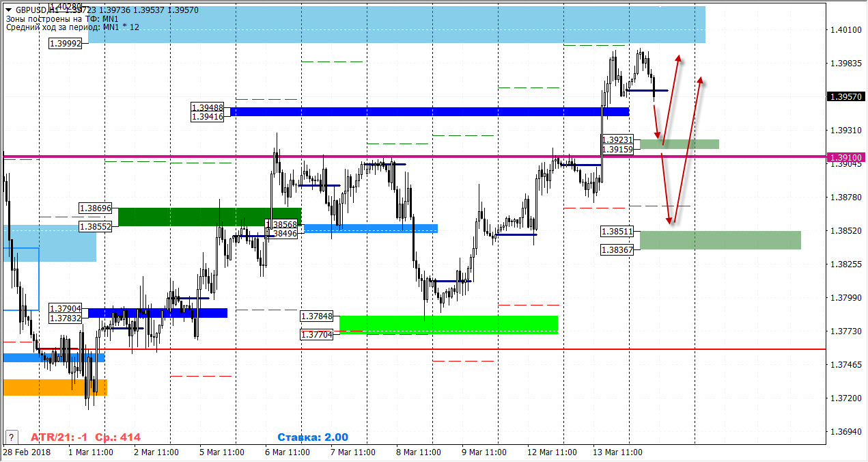Click the "Средний ход за период" line
Screen dimensions: 868x462
(x=72, y=27)
